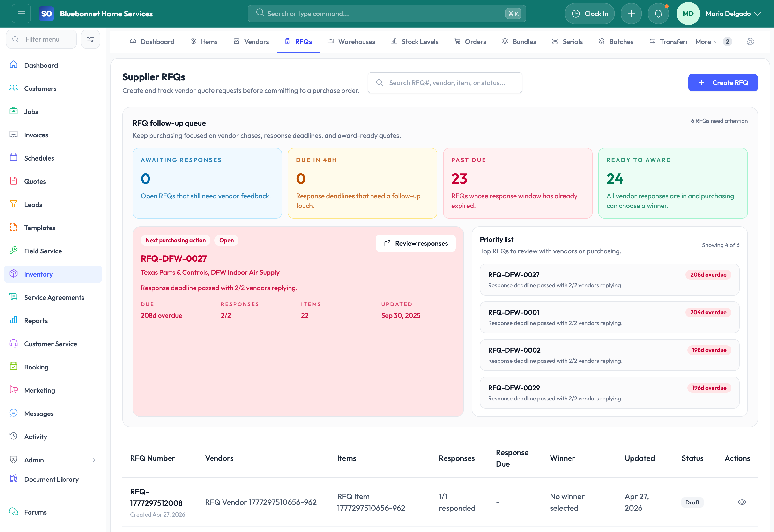Click the Field Service wrench icon

coord(14,251)
